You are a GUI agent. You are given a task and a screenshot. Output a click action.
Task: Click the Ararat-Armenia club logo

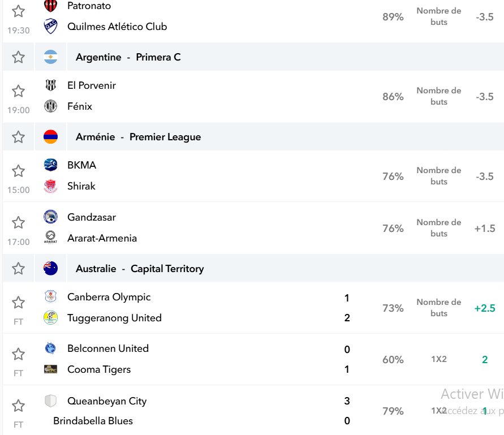click(50, 238)
